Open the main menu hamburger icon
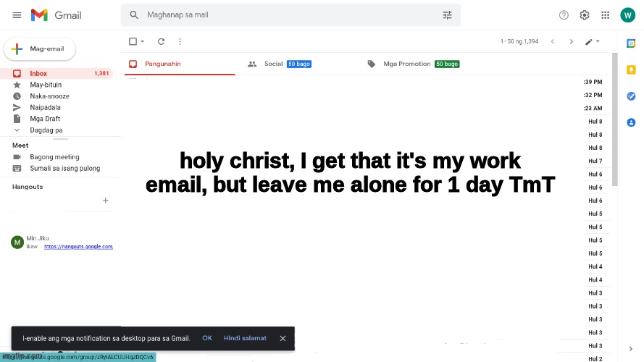644x362 pixels. [x=17, y=15]
